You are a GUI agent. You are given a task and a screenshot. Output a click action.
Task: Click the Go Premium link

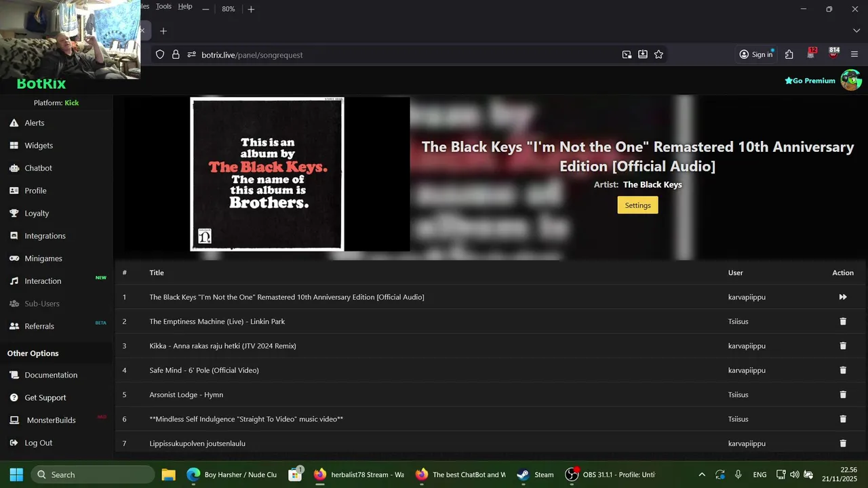(810, 81)
